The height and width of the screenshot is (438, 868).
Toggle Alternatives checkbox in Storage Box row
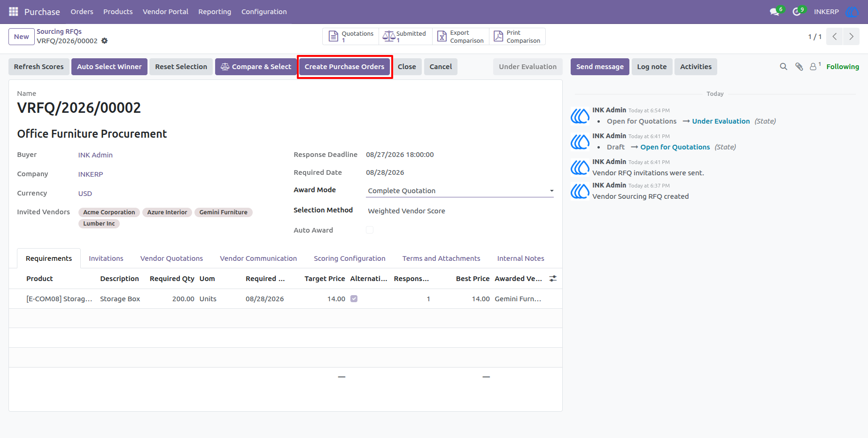(x=354, y=299)
